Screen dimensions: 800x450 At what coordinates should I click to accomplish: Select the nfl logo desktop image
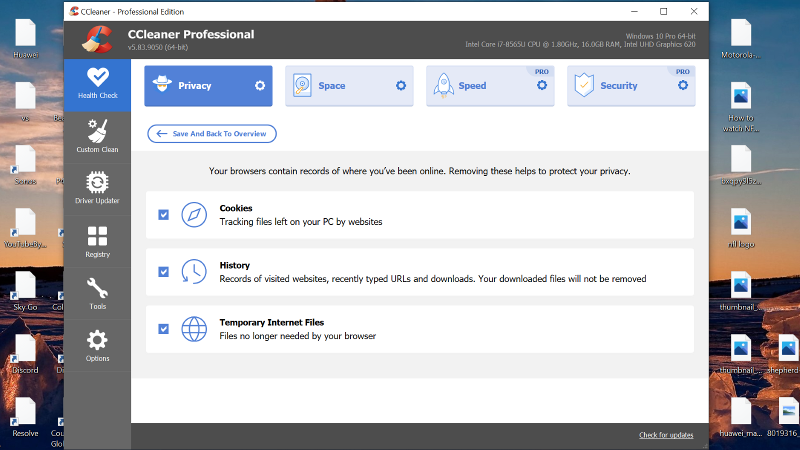[741, 229]
